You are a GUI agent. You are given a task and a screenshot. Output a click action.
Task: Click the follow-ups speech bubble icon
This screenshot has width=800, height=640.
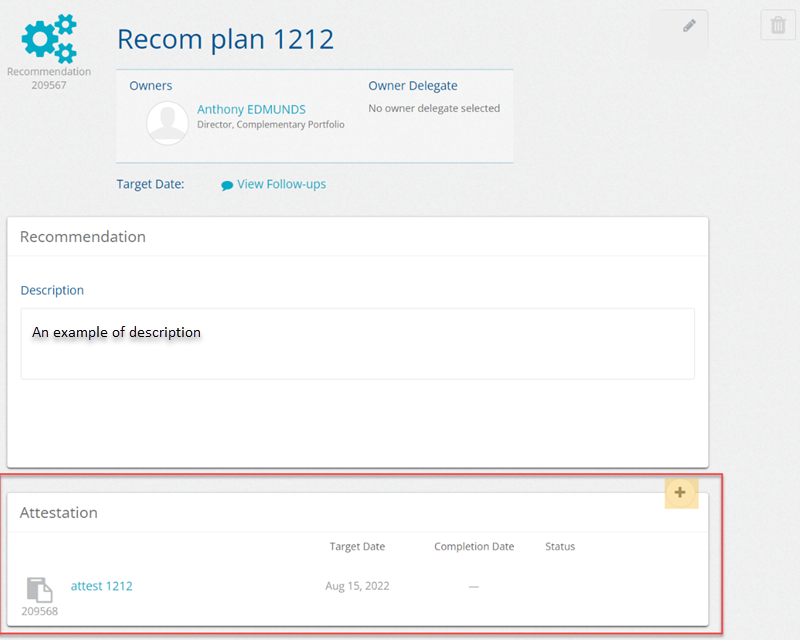pyautogui.click(x=227, y=185)
